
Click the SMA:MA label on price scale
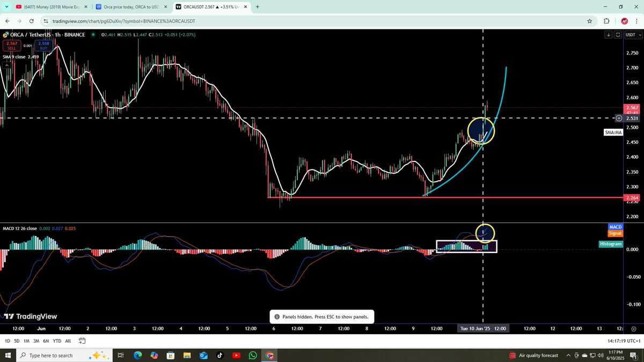[613, 132]
